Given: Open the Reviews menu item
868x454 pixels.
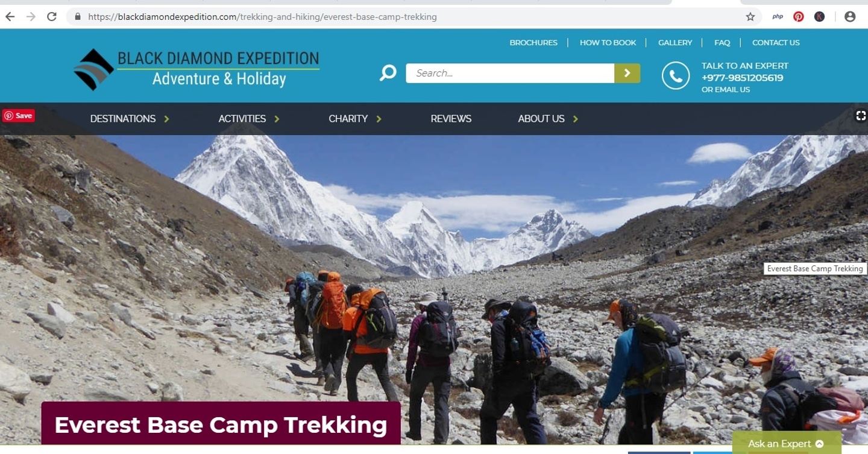Looking at the screenshot, I should pyautogui.click(x=451, y=119).
